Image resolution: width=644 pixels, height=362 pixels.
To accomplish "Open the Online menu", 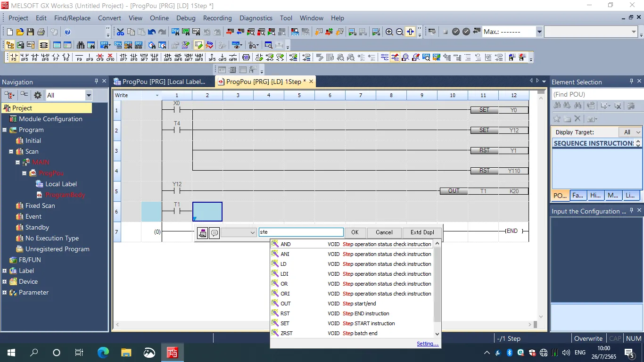I will (159, 18).
